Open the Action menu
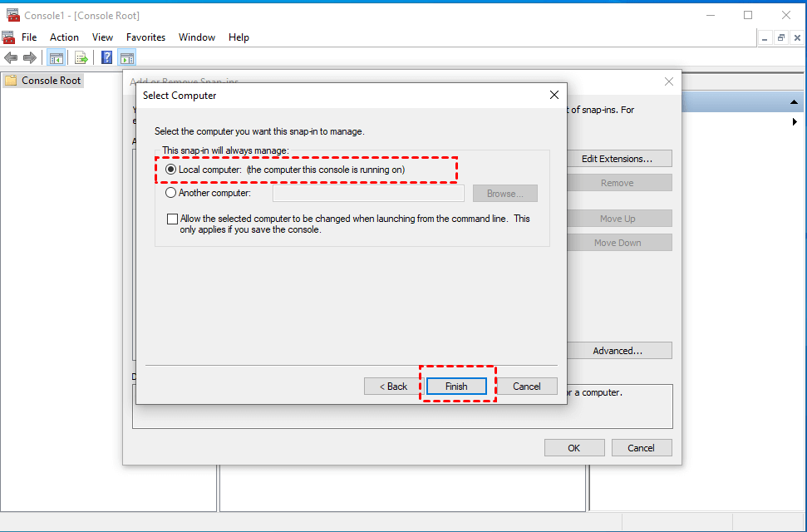This screenshot has height=532, width=807. 64,37
